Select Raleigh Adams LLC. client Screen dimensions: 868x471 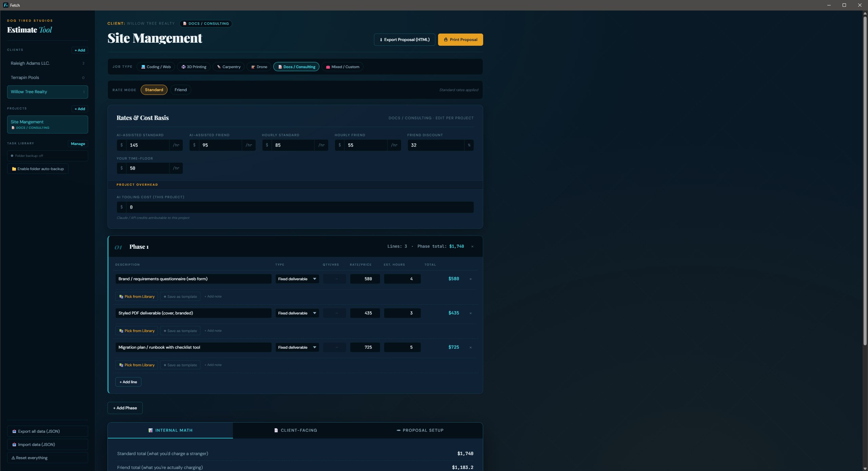coord(47,63)
